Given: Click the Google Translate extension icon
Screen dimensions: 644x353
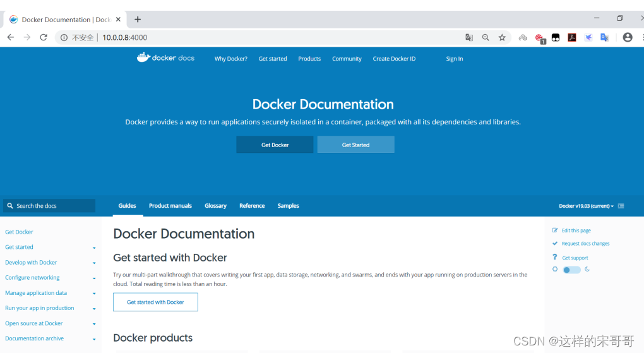Looking at the screenshot, I should point(605,37).
